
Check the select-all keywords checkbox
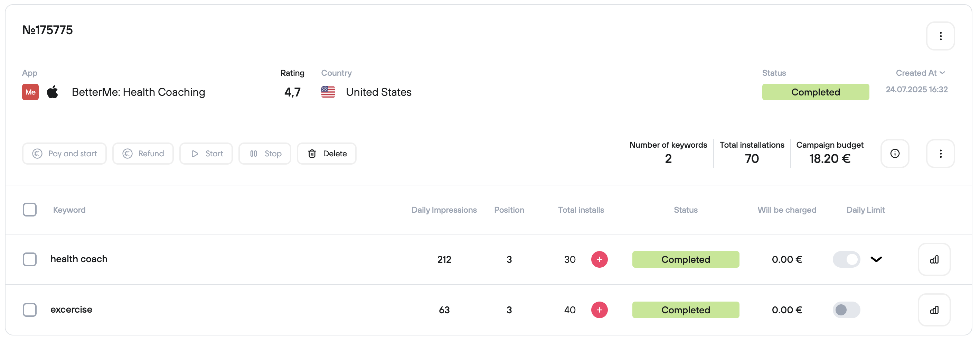point(30,210)
